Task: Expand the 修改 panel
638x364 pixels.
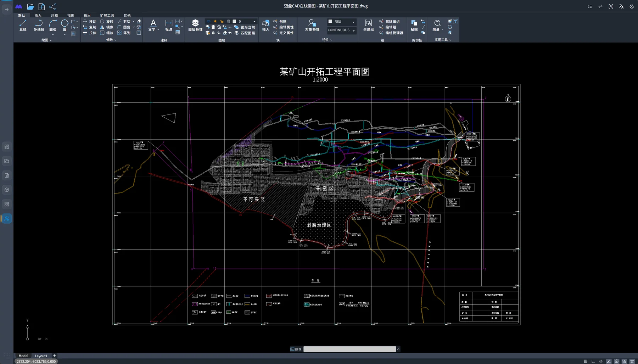Action: click(x=111, y=40)
